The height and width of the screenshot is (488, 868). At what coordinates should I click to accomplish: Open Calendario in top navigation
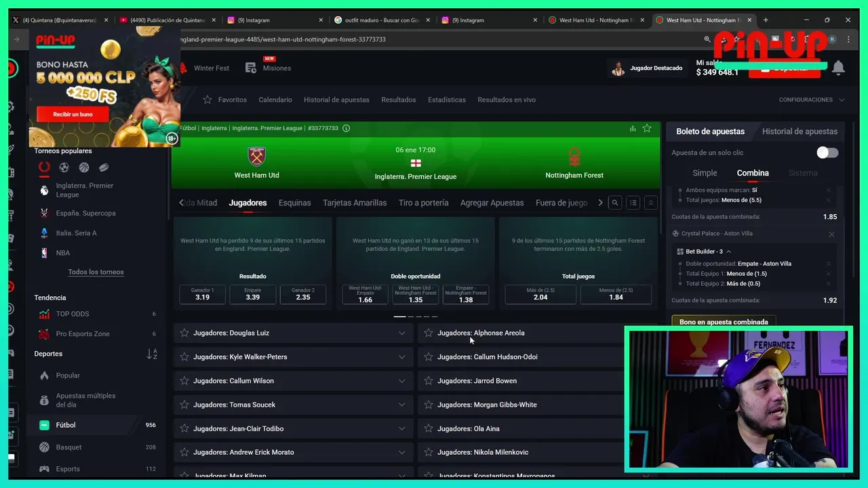coord(275,100)
